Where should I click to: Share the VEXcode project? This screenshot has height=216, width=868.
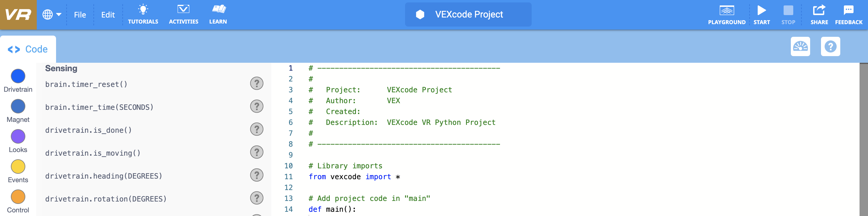[x=819, y=14]
